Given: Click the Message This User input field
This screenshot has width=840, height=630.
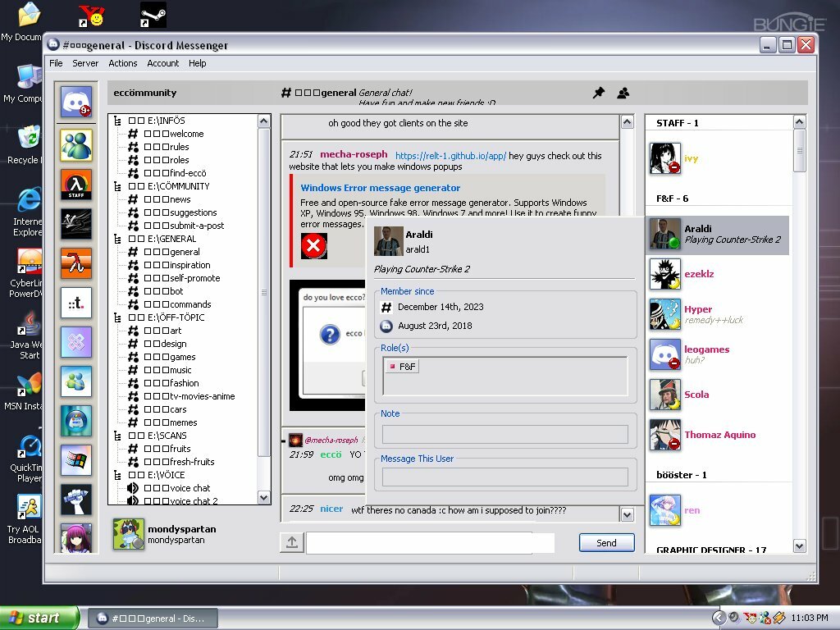Looking at the screenshot, I should click(x=504, y=477).
